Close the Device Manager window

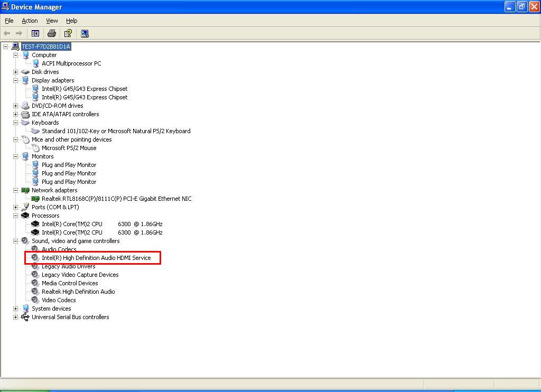(x=535, y=6)
